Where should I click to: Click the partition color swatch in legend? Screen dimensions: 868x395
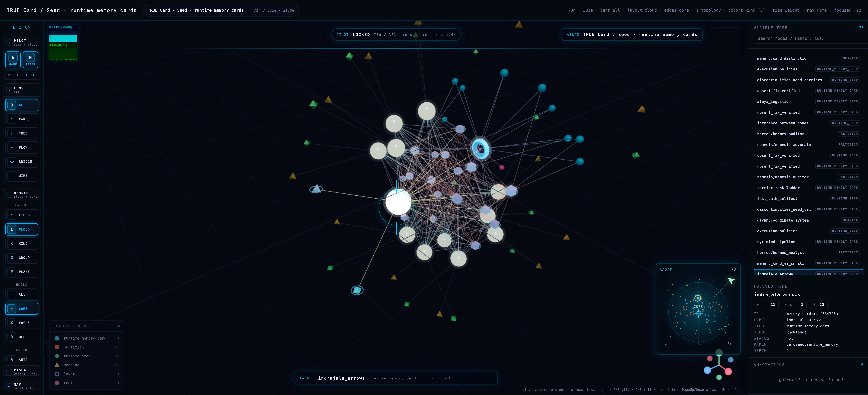click(x=57, y=347)
